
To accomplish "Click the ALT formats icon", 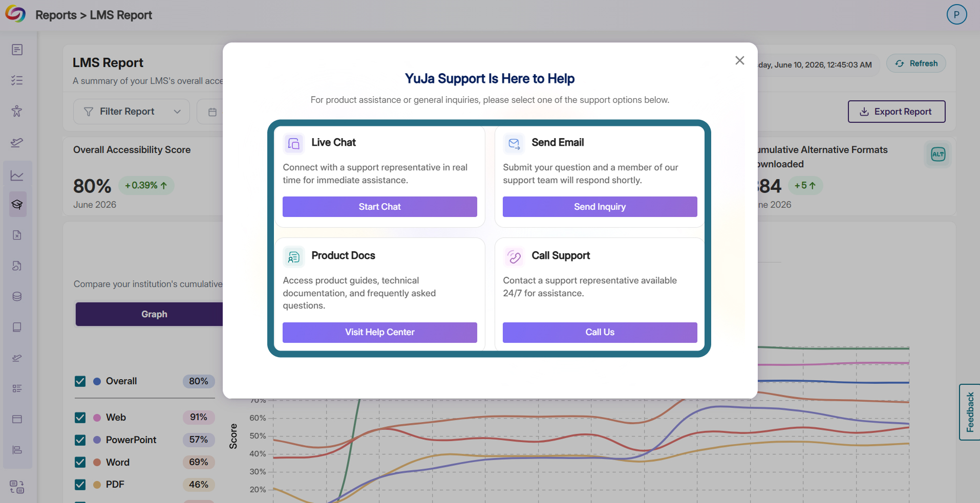I will pos(938,155).
